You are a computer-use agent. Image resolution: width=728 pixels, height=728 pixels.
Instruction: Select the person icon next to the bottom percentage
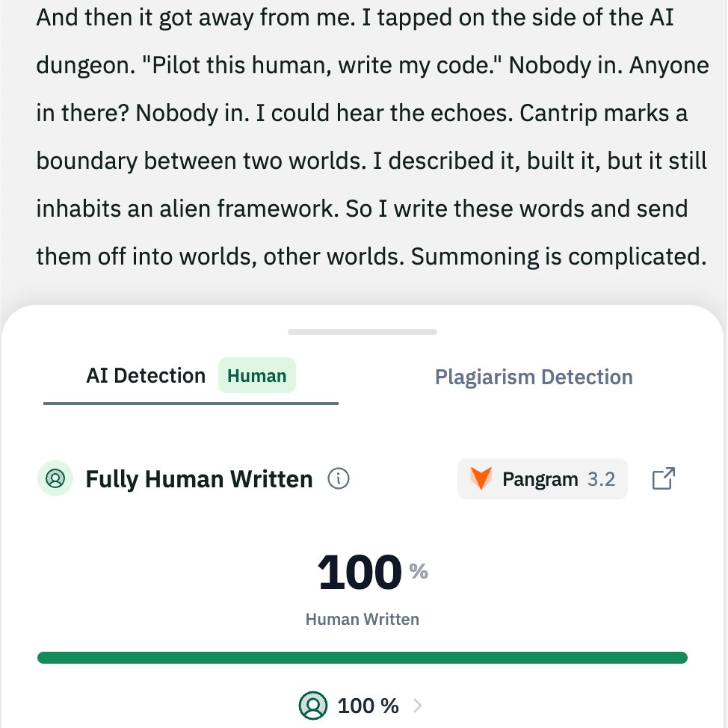[313, 706]
